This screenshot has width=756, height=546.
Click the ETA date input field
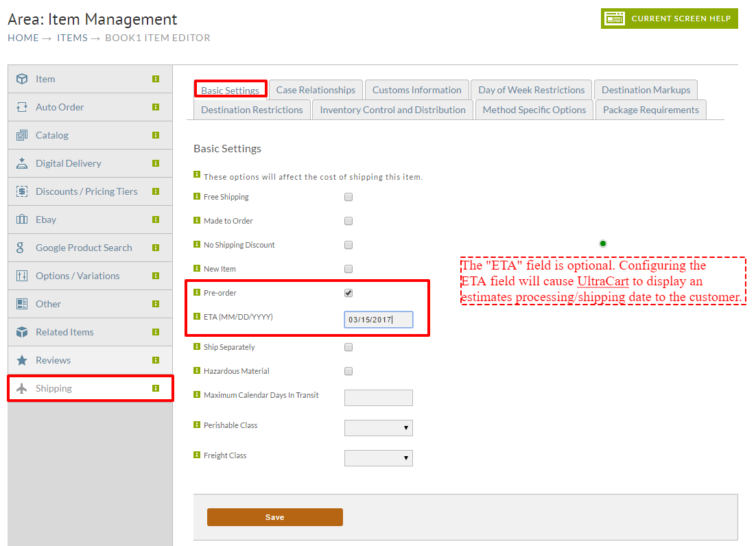coord(379,320)
